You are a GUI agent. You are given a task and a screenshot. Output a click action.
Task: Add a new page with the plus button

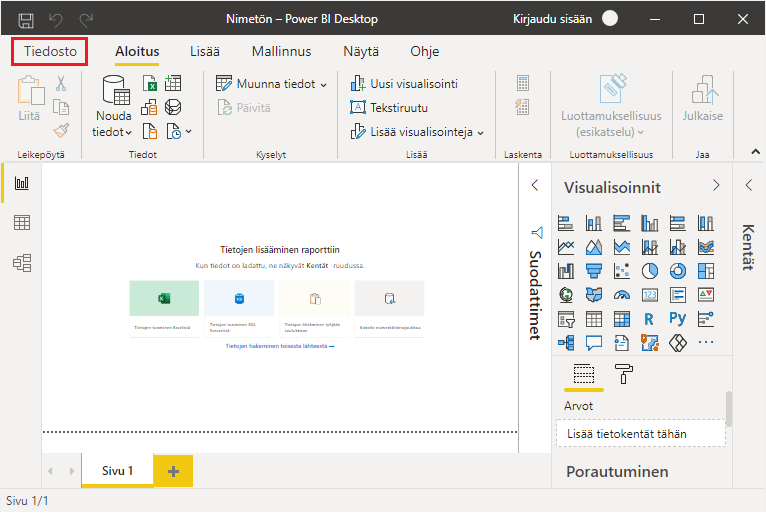(173, 471)
